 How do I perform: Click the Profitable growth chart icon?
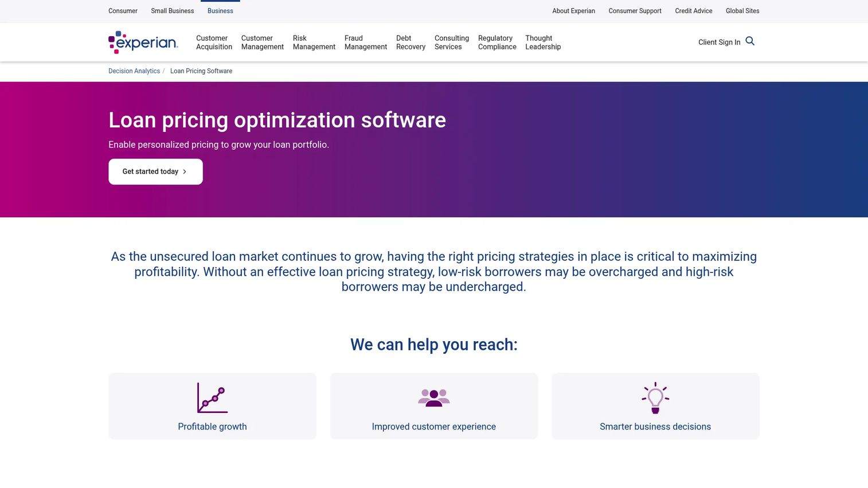point(212,398)
